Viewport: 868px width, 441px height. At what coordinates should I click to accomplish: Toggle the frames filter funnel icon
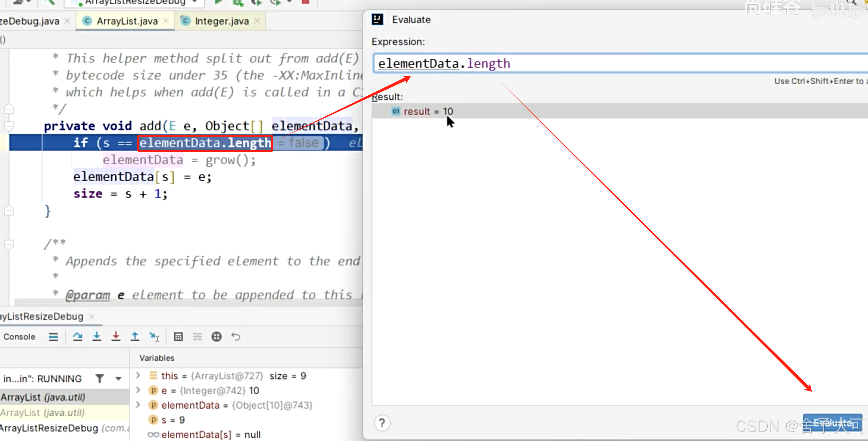click(x=100, y=378)
